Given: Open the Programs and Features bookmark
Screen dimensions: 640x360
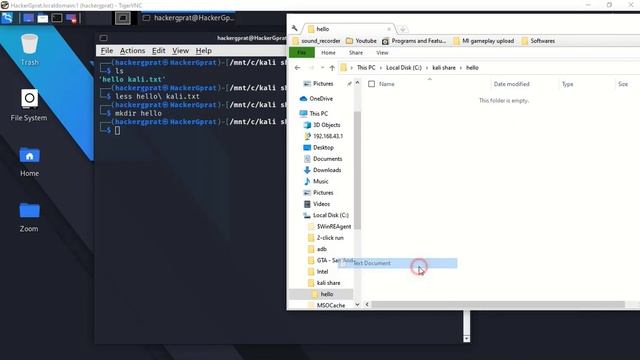Looking at the screenshot, I should point(414,41).
